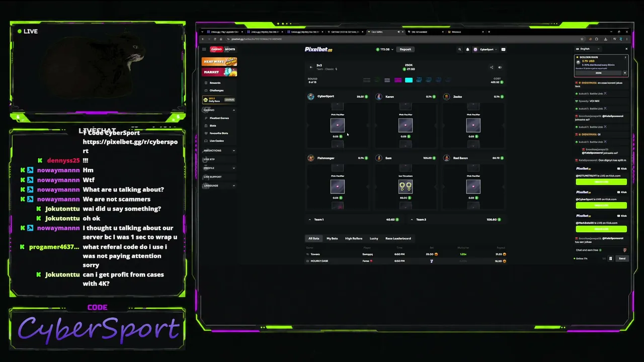Collapse the Team 1 summary chevron
The image size is (644, 362).
coord(310,219)
